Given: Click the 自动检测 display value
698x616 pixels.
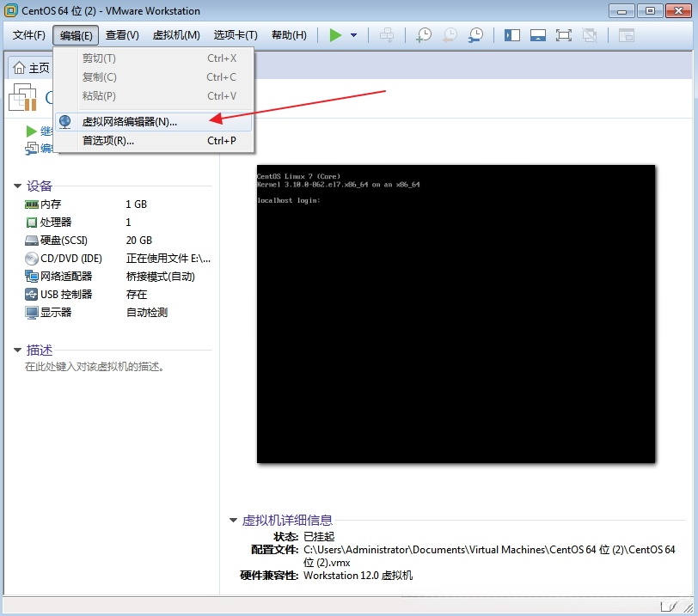Looking at the screenshot, I should [147, 312].
